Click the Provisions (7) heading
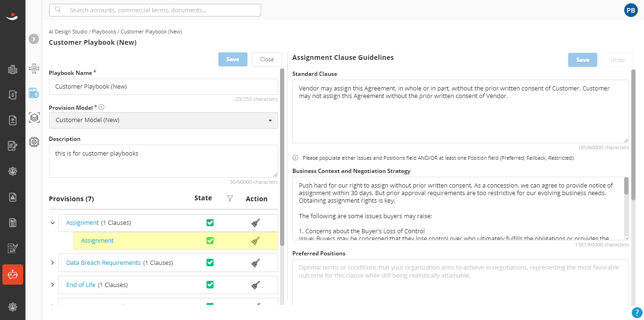The height and width of the screenshot is (320, 644). (72, 199)
